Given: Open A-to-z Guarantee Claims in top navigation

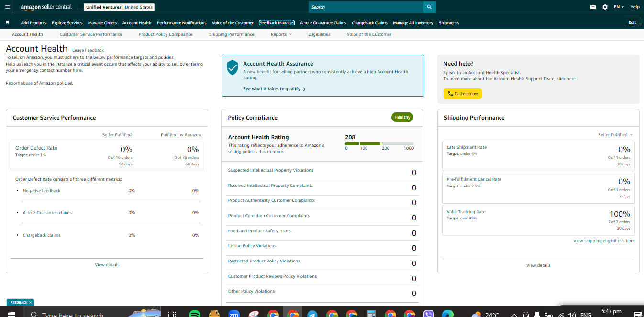Looking at the screenshot, I should (x=323, y=23).
